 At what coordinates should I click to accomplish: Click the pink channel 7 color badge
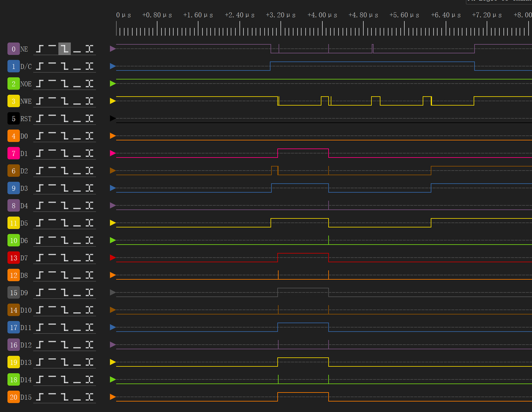[13, 153]
